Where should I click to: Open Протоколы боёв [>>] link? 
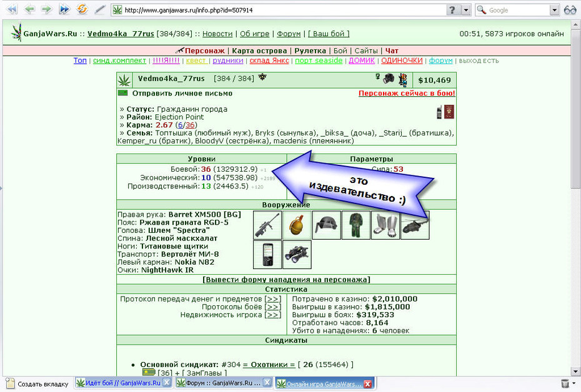273,307
